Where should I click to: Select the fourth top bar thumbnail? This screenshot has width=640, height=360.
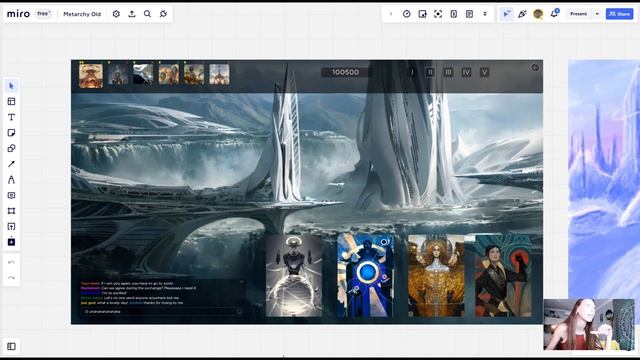pyautogui.click(x=169, y=74)
